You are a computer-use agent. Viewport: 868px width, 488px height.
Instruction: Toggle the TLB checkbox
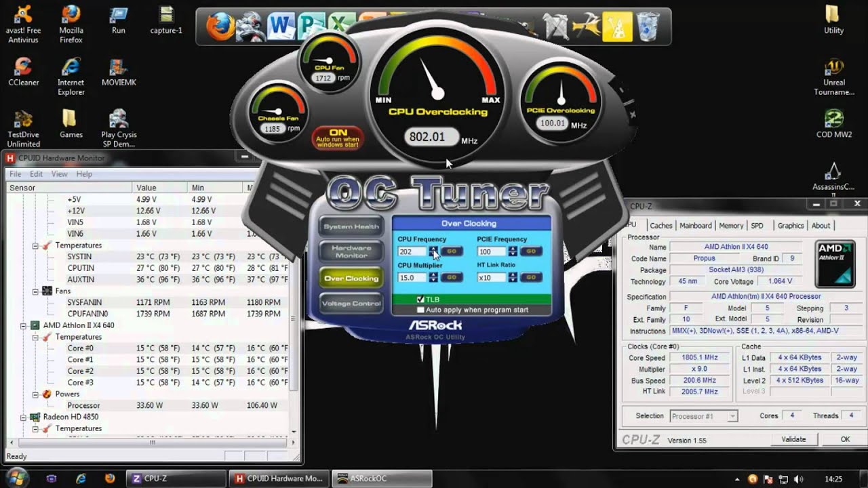[x=420, y=299]
